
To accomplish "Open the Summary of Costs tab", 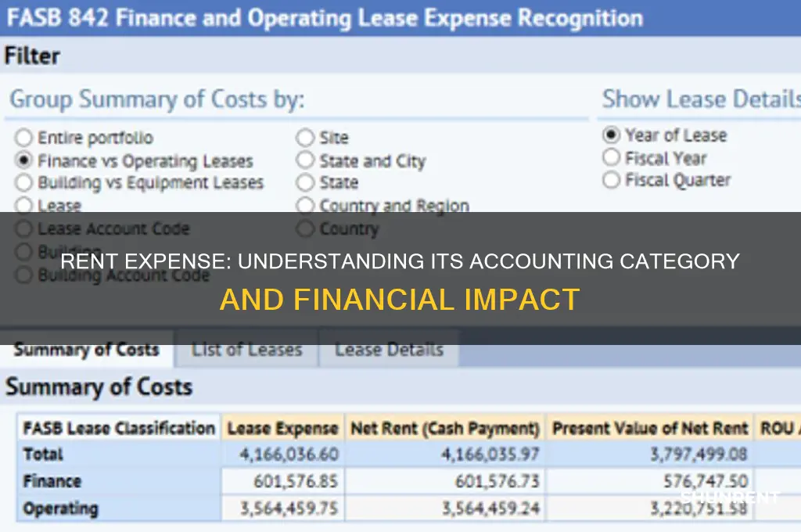I will 86,350.
